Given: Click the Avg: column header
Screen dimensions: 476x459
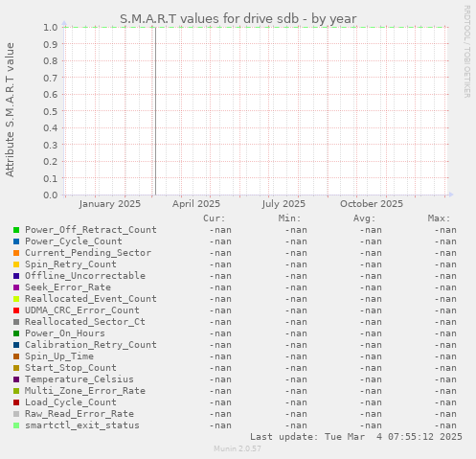Looking at the screenshot, I should point(364,218).
